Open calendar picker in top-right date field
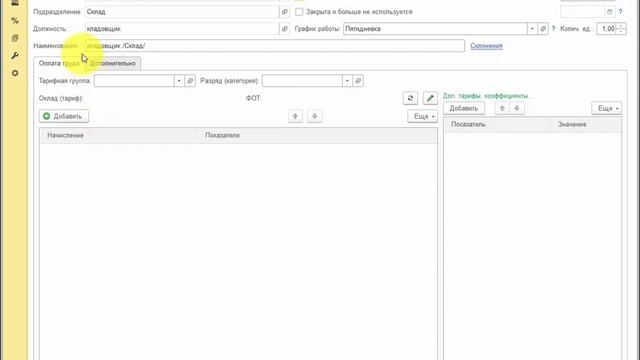640x360 pixels. point(609,12)
